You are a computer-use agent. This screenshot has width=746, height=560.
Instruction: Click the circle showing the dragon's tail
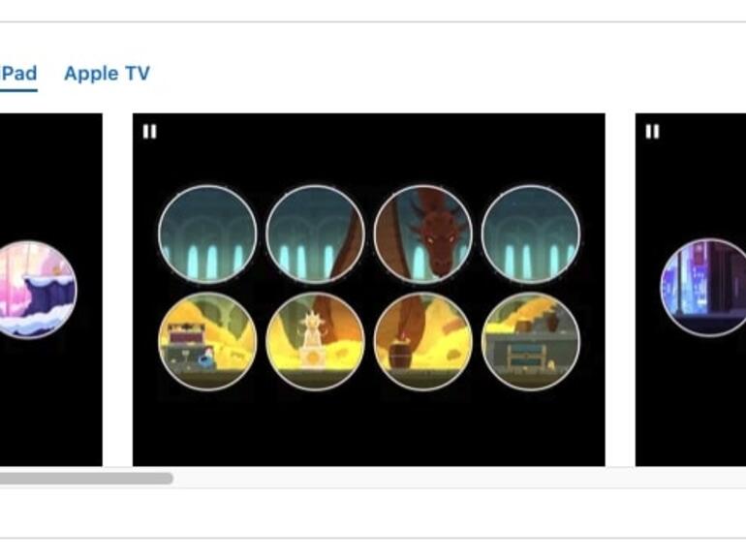click(315, 234)
